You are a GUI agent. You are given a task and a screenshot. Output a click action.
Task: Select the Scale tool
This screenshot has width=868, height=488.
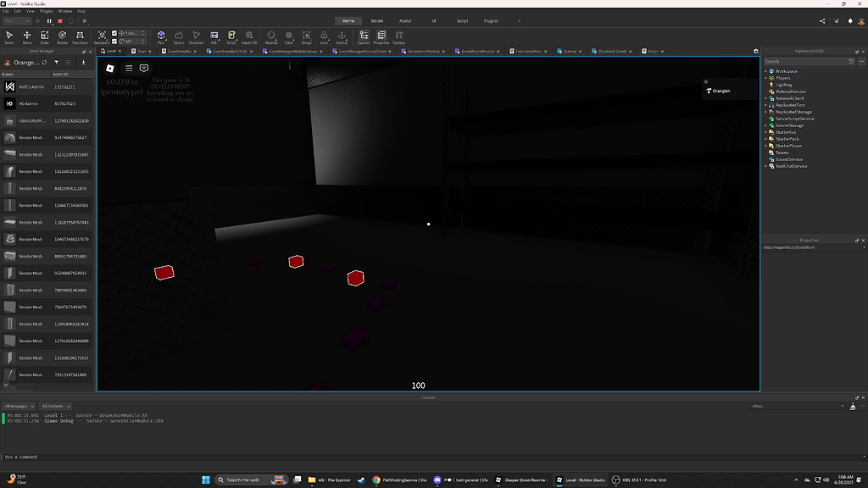[45, 36]
